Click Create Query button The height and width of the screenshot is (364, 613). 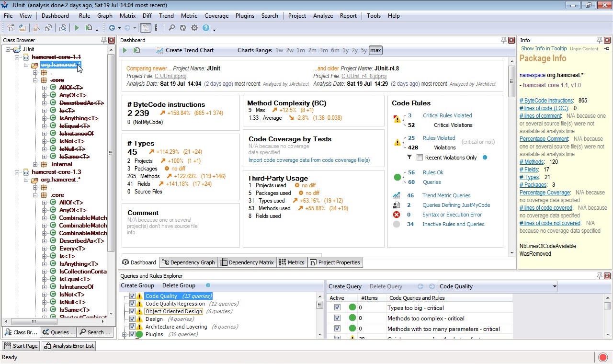[x=345, y=286]
